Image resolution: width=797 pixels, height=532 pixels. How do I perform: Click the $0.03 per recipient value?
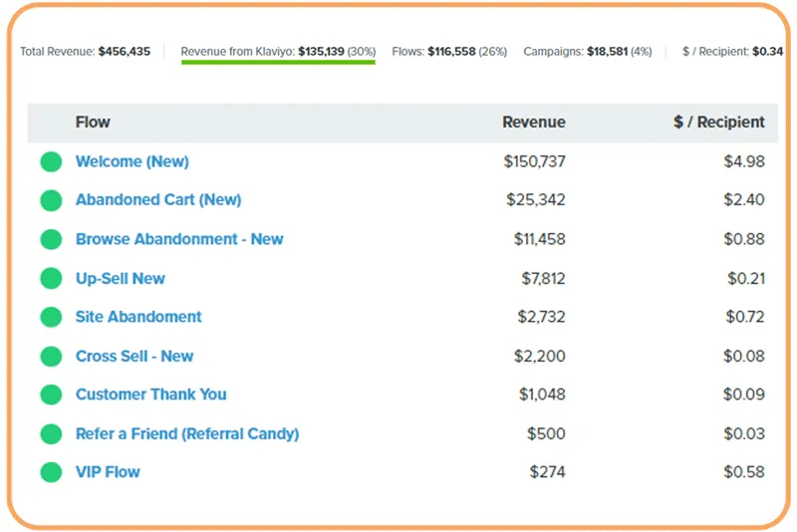[x=744, y=434]
